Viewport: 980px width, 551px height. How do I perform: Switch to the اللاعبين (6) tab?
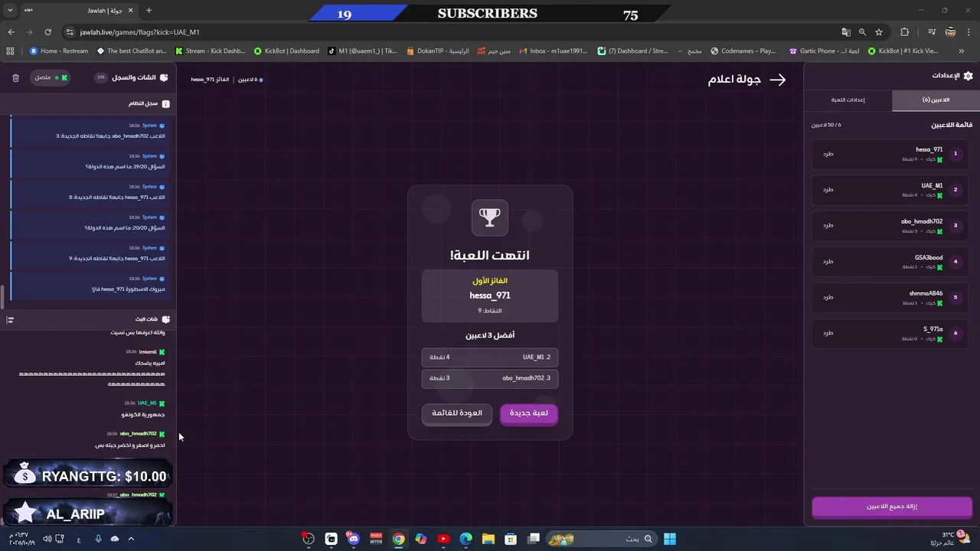[x=936, y=100]
